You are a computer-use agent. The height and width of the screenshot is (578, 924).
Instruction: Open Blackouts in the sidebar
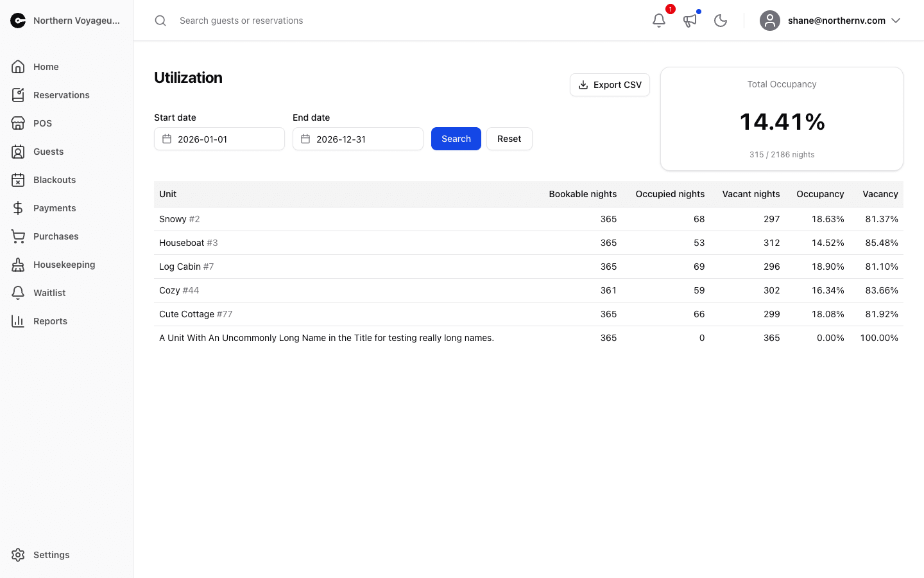[x=67, y=180]
